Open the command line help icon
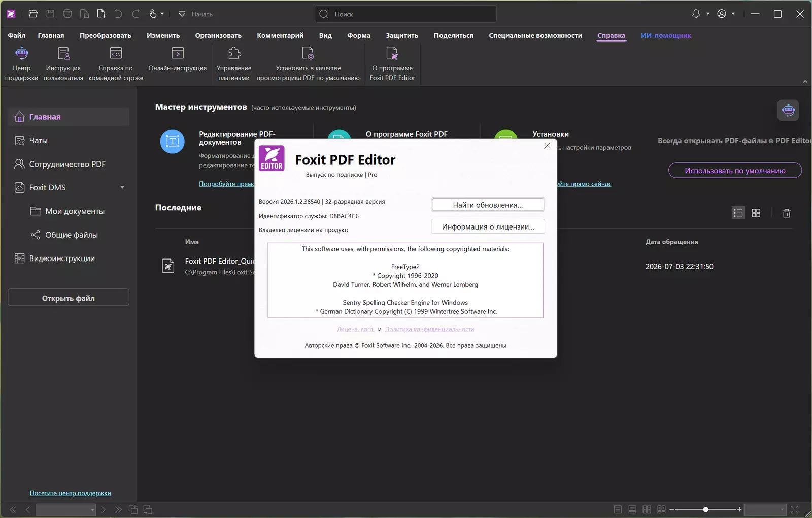Viewport: 812px width, 518px height. 116,53
